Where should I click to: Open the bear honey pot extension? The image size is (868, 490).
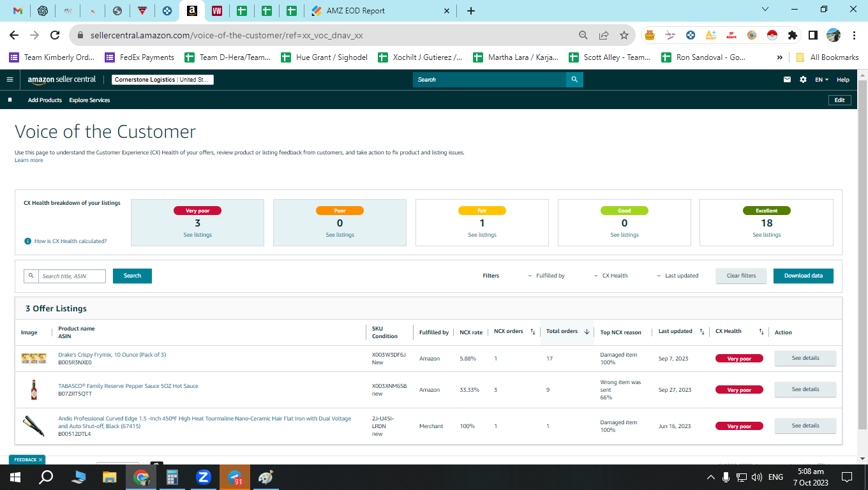coord(650,35)
